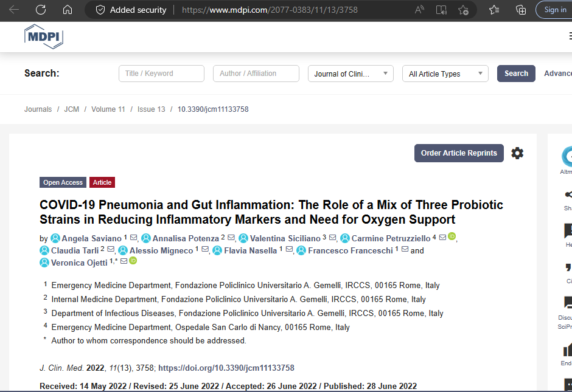The image size is (572, 392).
Task: Click the Open Access label
Action: point(63,182)
